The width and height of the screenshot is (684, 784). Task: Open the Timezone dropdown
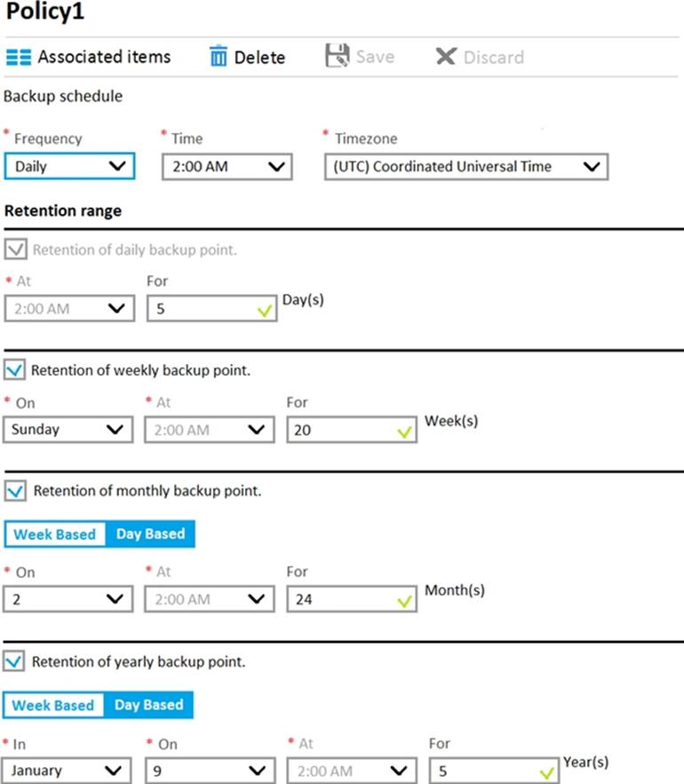click(x=465, y=166)
